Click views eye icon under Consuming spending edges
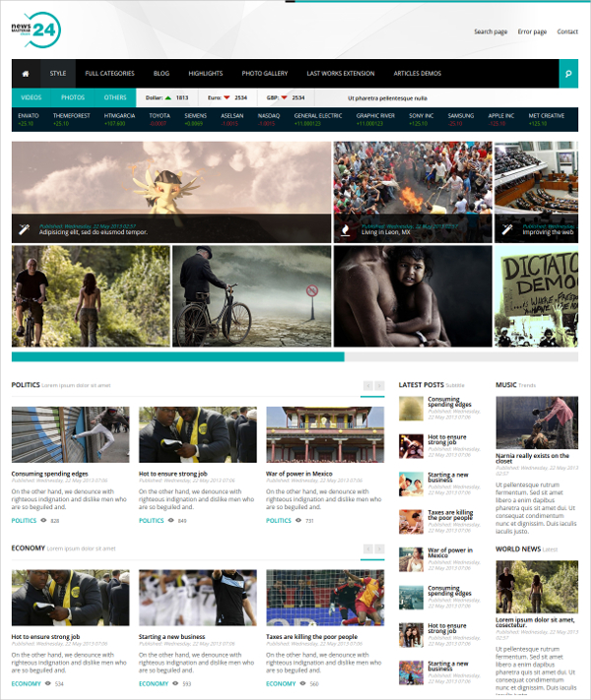This screenshot has height=700, width=591. (x=43, y=520)
